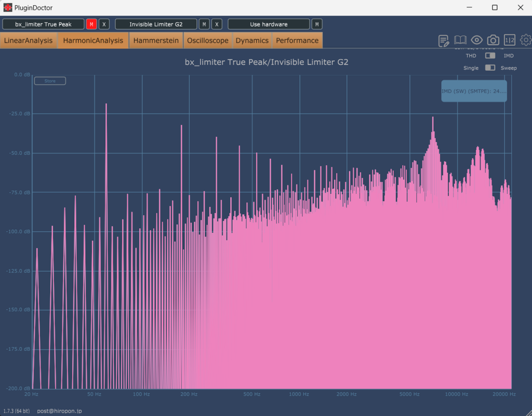Open the Hammerstein tab
Screen dimensions: 532x416
pyautogui.click(x=156, y=41)
